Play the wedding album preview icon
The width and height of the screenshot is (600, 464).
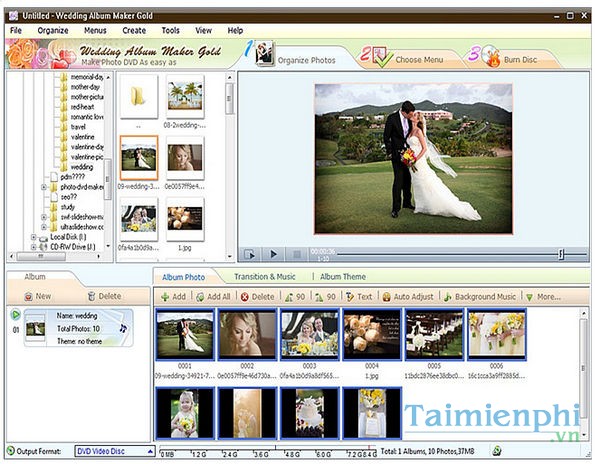click(x=15, y=314)
